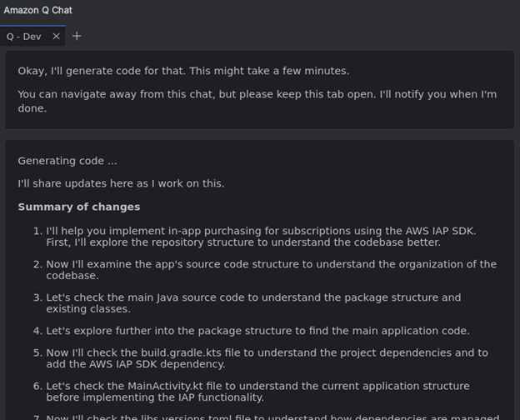Click the 'Summary of changes' heading
520x420 pixels.
coord(79,207)
